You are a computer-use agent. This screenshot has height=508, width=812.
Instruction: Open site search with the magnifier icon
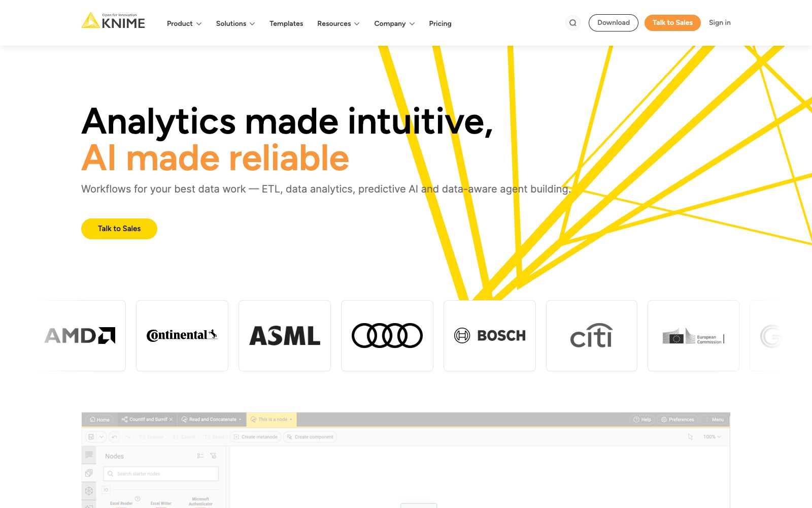coord(573,23)
